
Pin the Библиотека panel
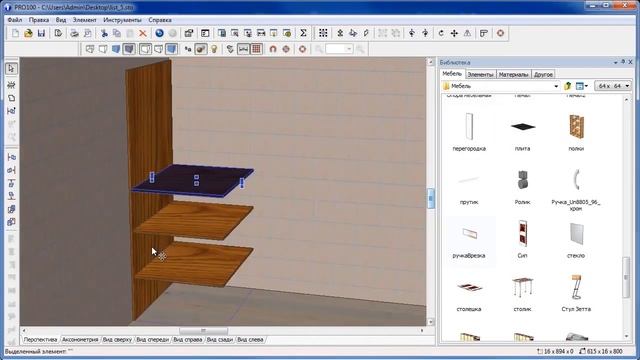[x=623, y=62]
